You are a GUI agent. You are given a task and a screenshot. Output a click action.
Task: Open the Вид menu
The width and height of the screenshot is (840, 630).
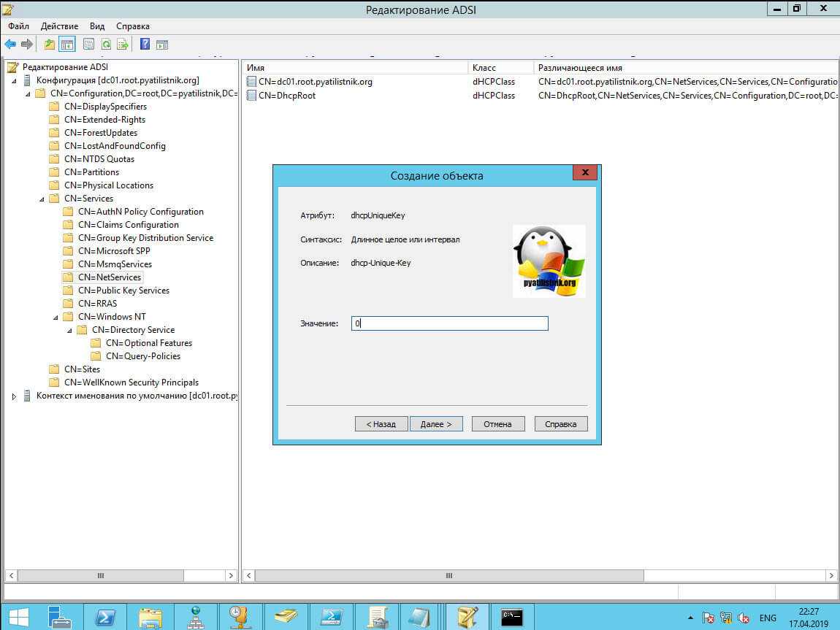point(97,26)
